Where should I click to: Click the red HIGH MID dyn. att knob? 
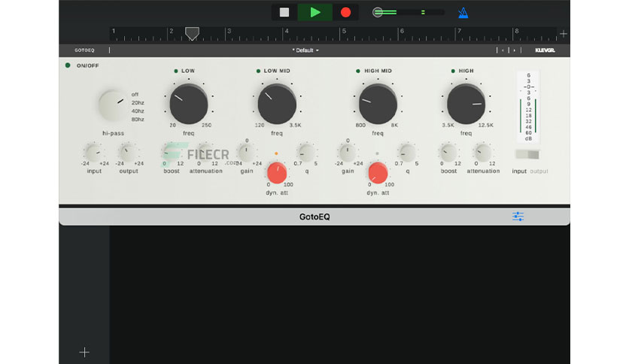coord(378,172)
